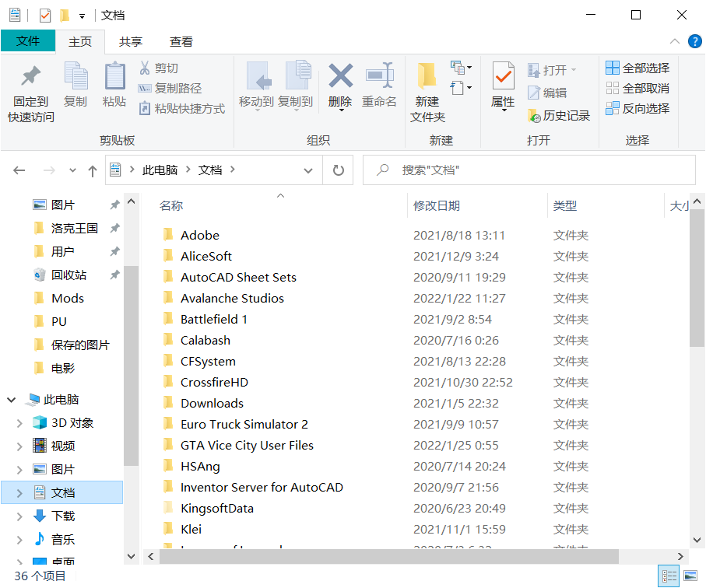Switch to large icons view in status bar

point(690,576)
